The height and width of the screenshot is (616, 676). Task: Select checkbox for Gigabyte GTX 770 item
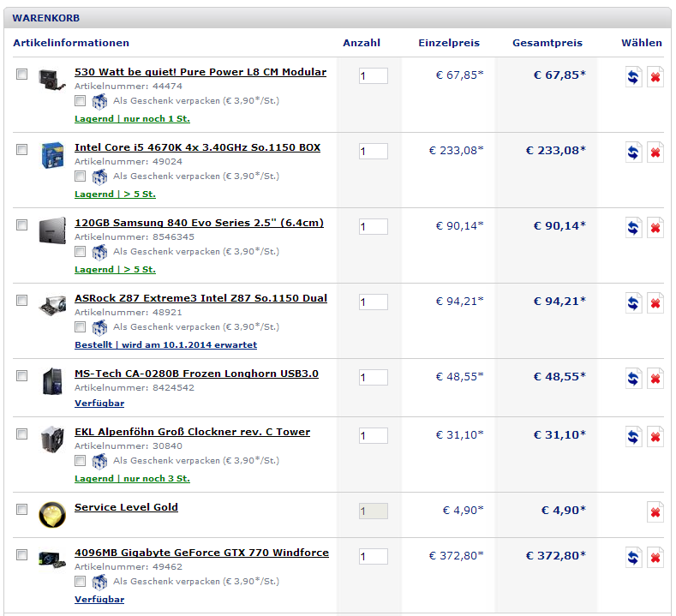click(21, 555)
